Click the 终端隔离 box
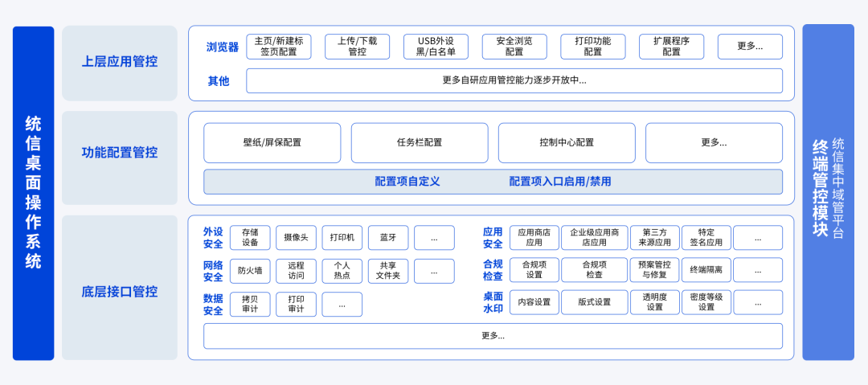Screen dimensions: 868x385 point(706,270)
